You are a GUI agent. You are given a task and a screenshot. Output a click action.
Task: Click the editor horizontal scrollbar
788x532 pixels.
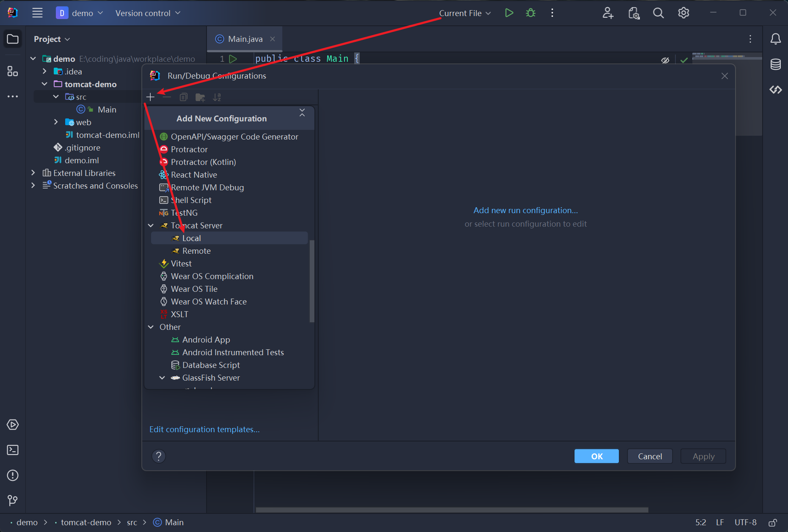click(452, 510)
